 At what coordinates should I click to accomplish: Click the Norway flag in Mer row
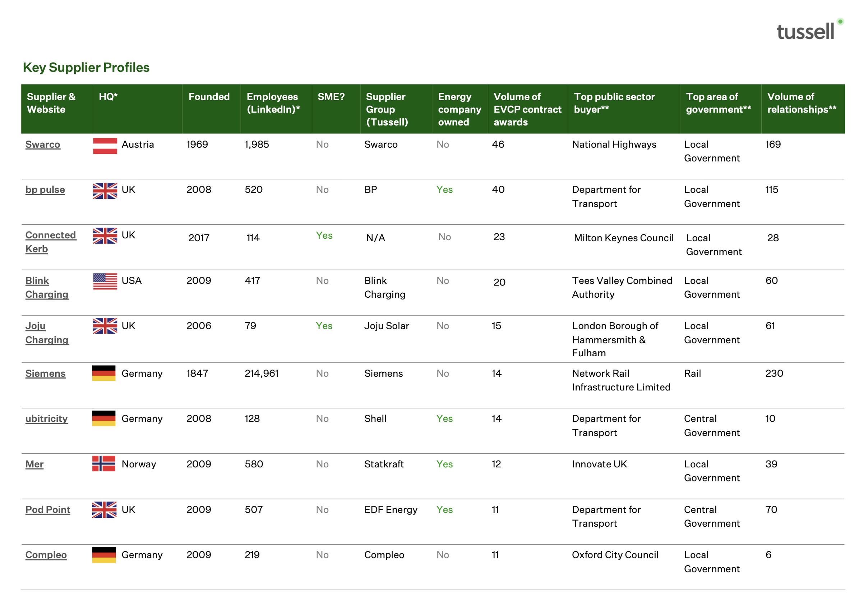(x=104, y=464)
